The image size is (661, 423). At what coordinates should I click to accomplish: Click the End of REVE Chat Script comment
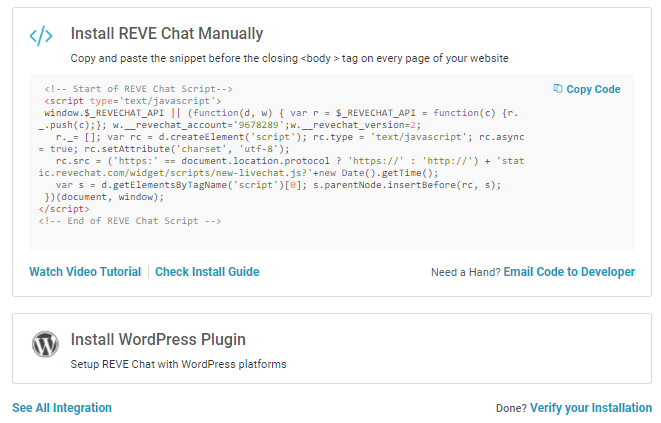pyautogui.click(x=130, y=221)
